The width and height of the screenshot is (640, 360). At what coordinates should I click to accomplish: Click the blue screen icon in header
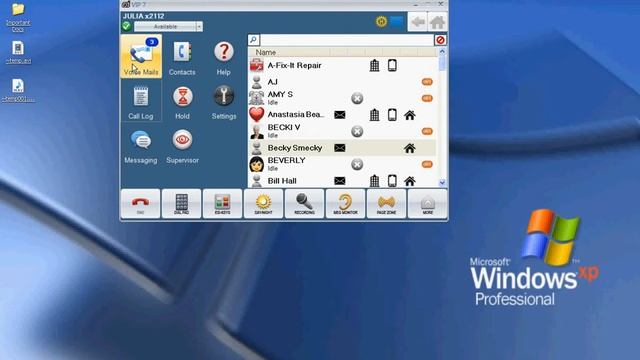tap(397, 21)
